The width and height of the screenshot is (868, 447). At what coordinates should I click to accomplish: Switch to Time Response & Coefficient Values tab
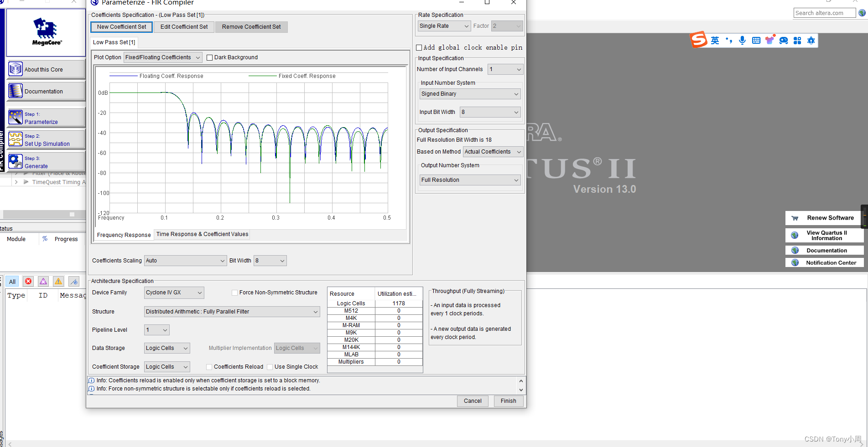point(202,234)
